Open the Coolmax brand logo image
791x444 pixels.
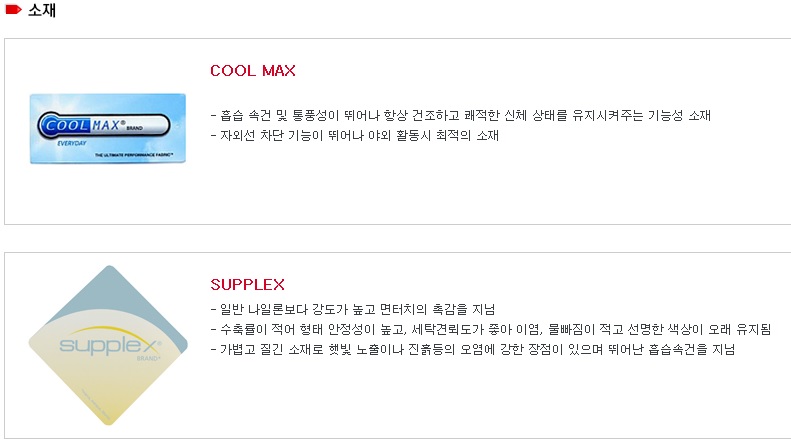click(x=108, y=128)
